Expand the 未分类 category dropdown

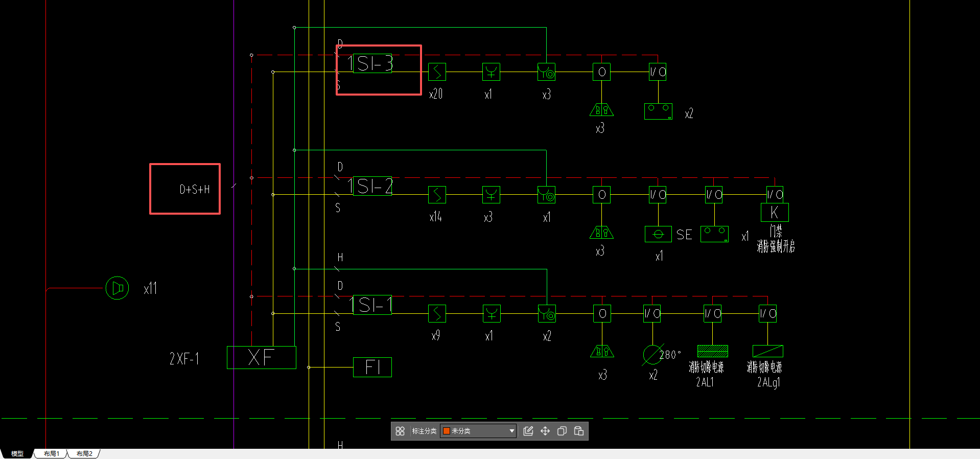click(x=478, y=431)
